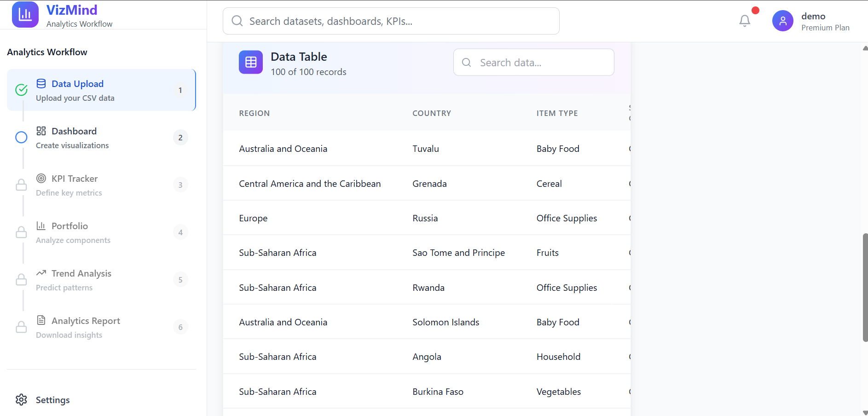Open Settings gear in sidebar
Image resolution: width=868 pixels, height=416 pixels.
pos(21,399)
